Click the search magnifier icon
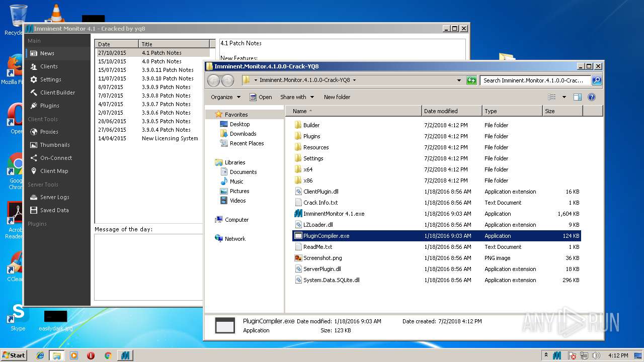 (x=596, y=80)
